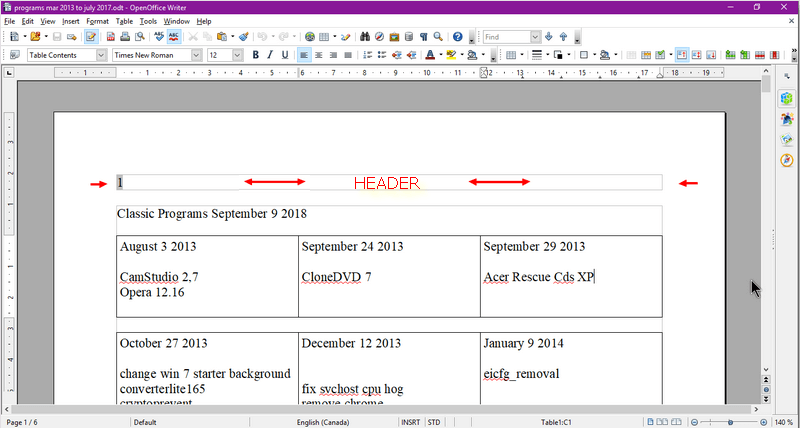Open sidebar Navigator compass icon
Image resolution: width=800 pixels, height=428 pixels.
coord(787,160)
